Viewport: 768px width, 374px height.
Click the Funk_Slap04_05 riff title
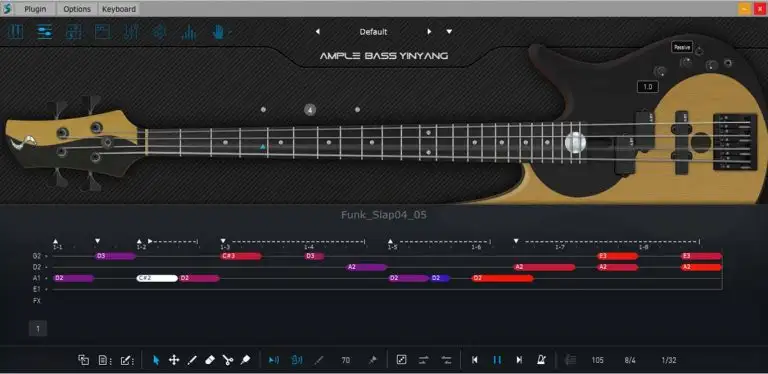(384, 214)
